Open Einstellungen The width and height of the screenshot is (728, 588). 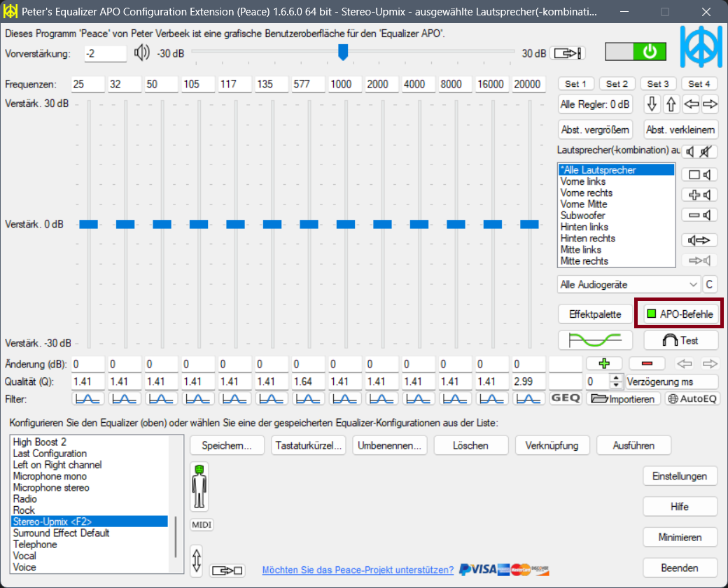[x=680, y=476]
